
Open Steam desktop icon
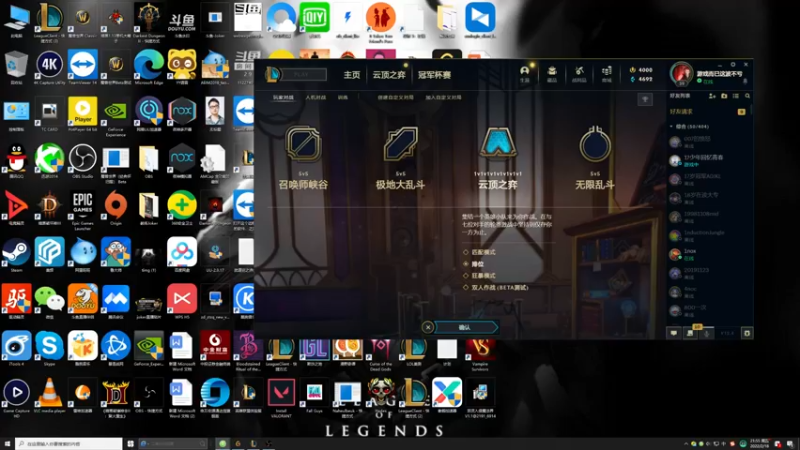click(16, 255)
